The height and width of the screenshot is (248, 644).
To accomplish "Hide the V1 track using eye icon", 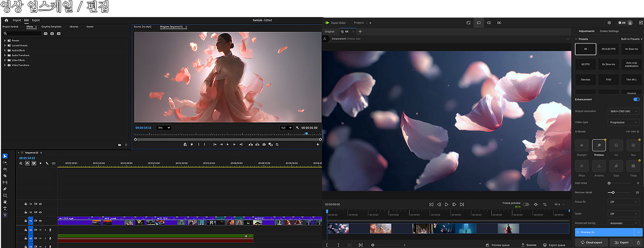I will click(x=40, y=220).
